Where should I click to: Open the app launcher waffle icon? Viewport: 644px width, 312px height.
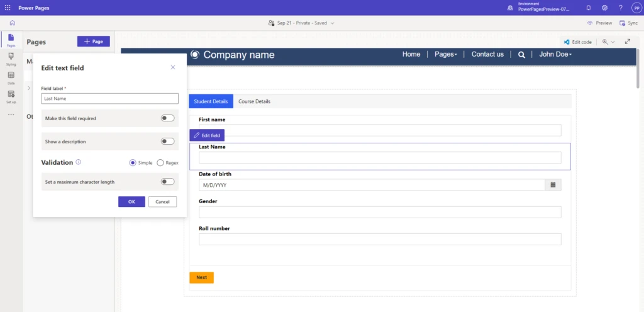coord(7,8)
